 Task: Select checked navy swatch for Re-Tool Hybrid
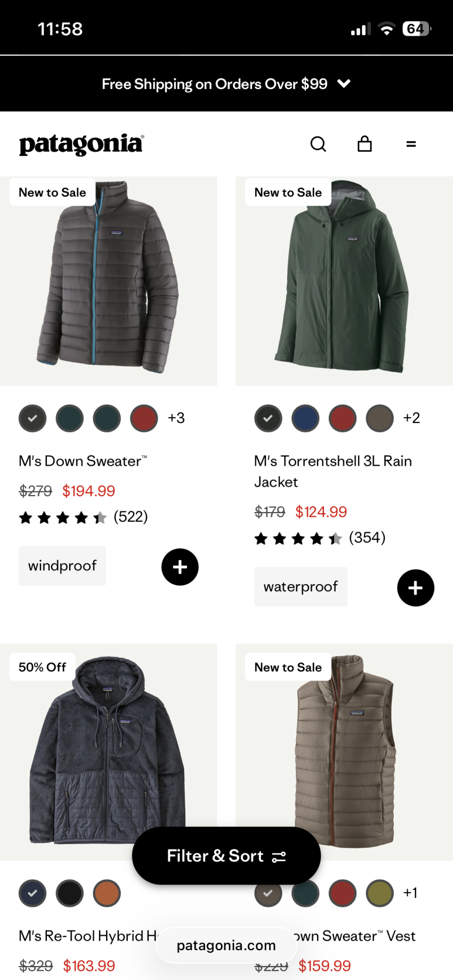(33, 893)
